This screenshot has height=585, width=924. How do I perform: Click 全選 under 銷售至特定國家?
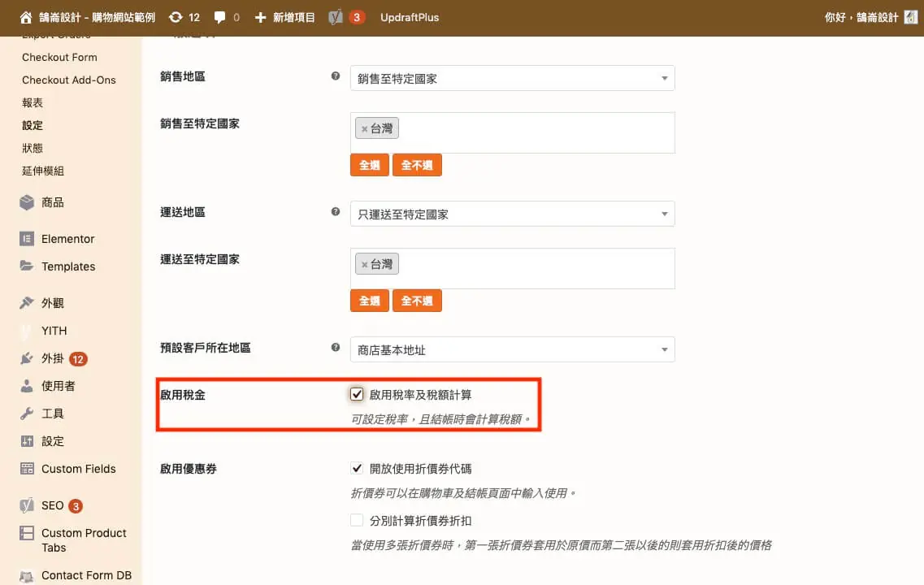tap(370, 165)
